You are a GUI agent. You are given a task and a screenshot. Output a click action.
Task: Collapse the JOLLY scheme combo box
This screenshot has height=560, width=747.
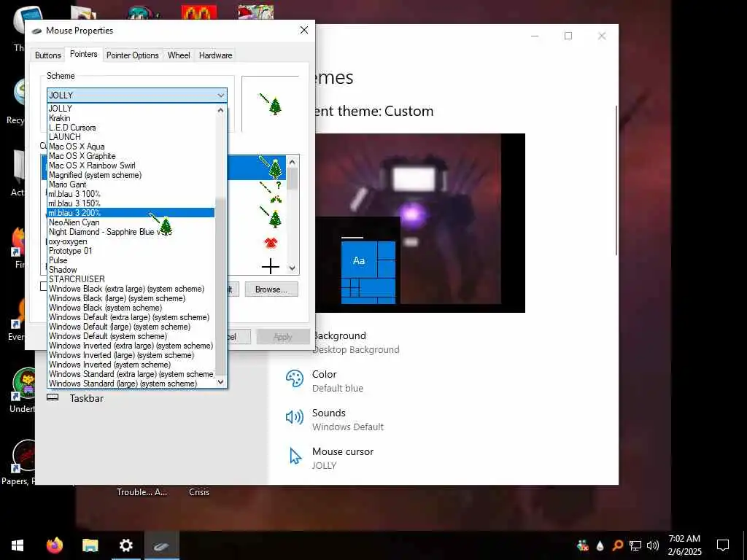click(220, 96)
